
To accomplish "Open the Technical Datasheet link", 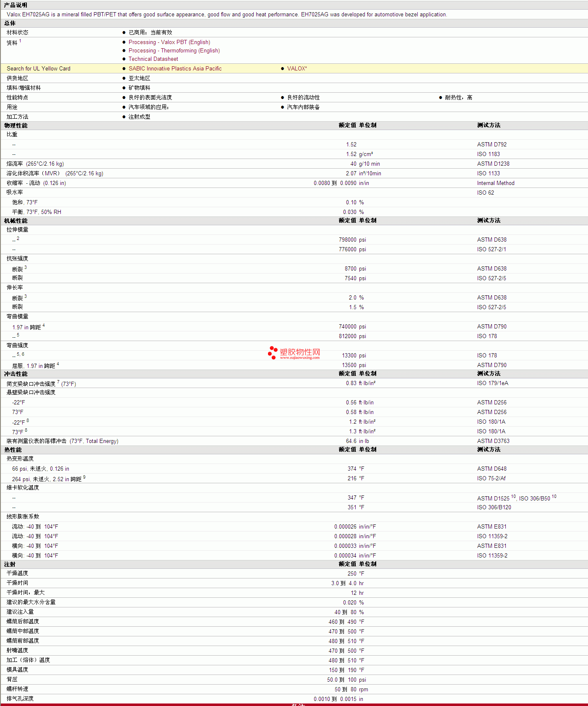I will 153,59.
